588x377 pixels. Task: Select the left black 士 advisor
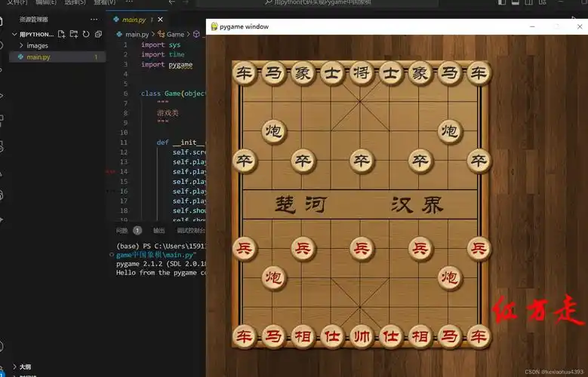pyautogui.click(x=332, y=72)
